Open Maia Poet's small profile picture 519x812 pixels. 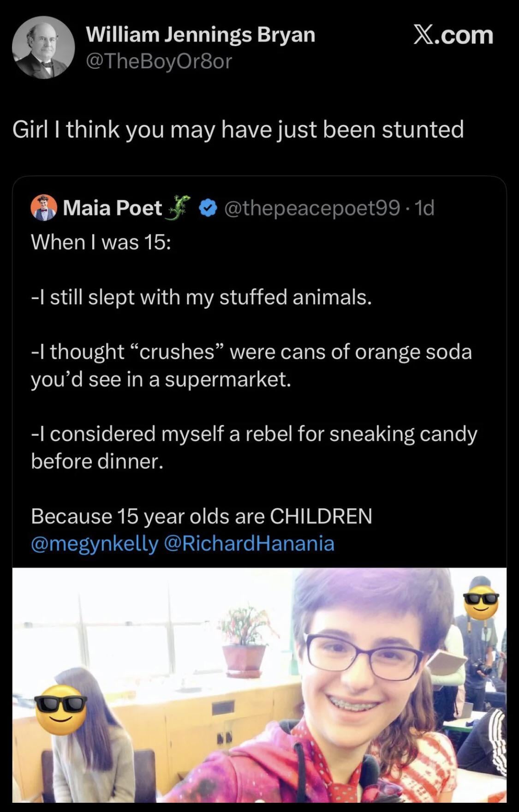(x=44, y=208)
